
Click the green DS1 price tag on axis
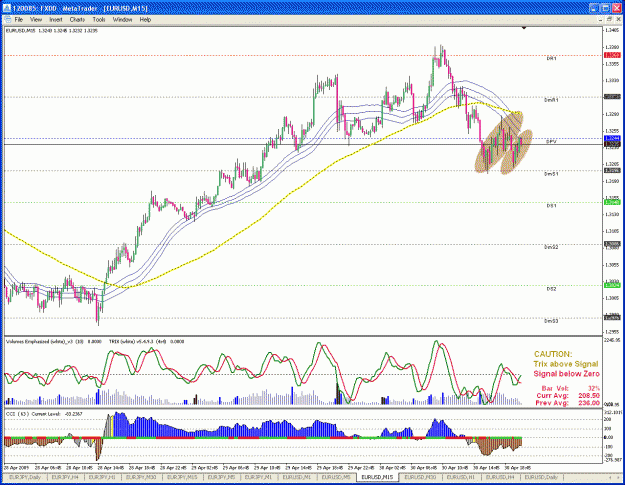(612, 202)
